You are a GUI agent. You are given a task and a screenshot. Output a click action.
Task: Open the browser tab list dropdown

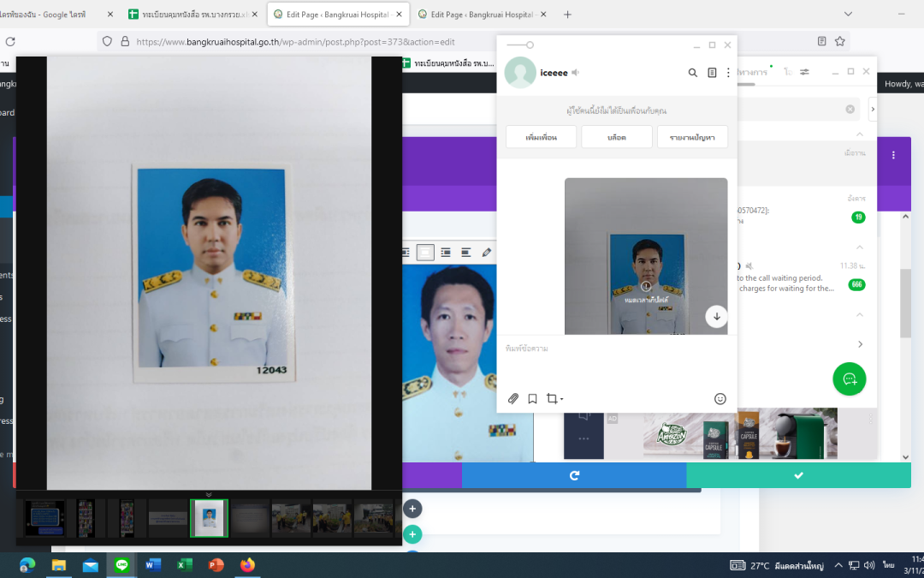848,14
